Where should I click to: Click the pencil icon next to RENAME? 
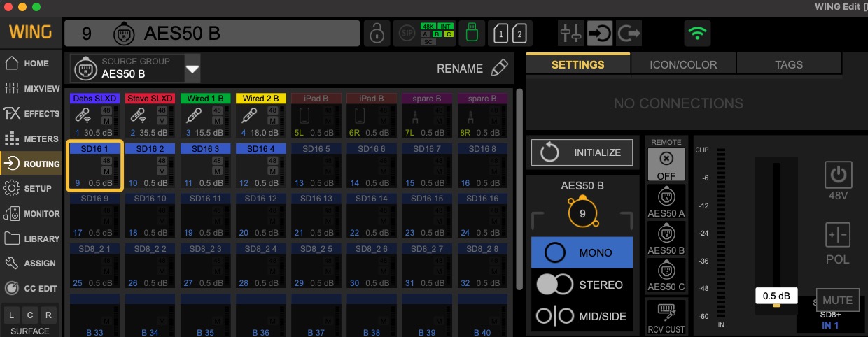point(499,68)
